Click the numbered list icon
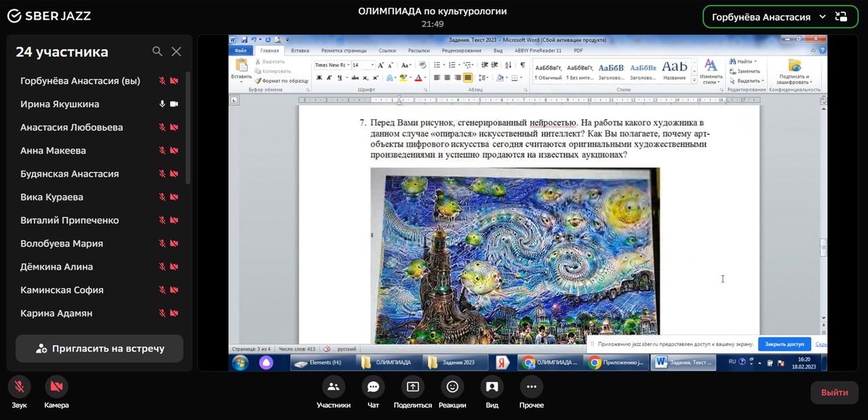 pyautogui.click(x=452, y=65)
